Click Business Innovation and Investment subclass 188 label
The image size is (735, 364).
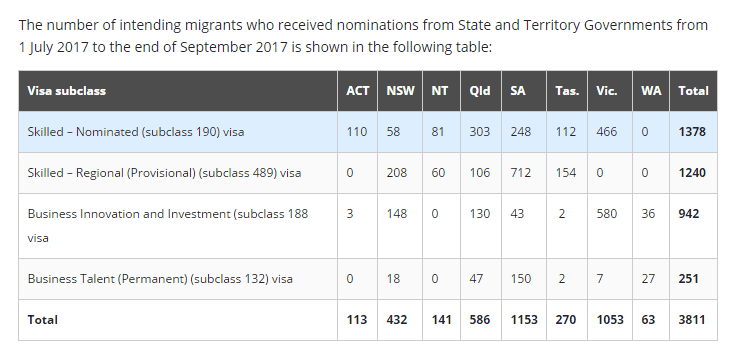[x=168, y=226]
